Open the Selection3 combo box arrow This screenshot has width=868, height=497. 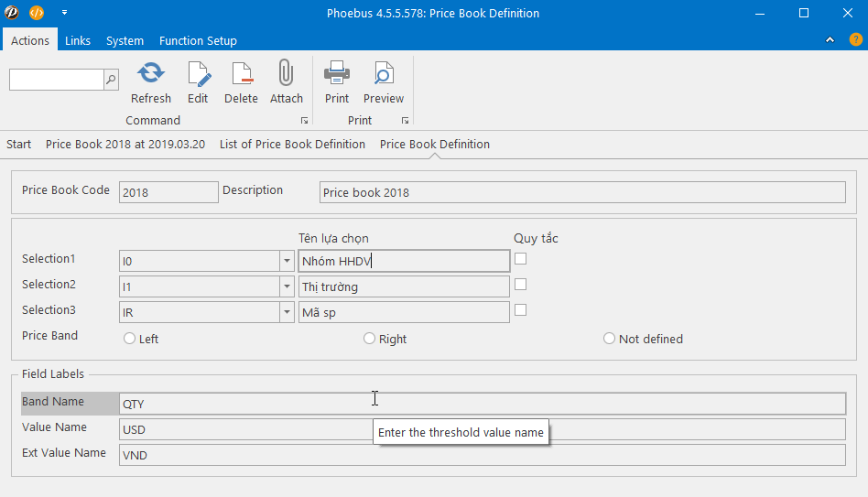286,312
